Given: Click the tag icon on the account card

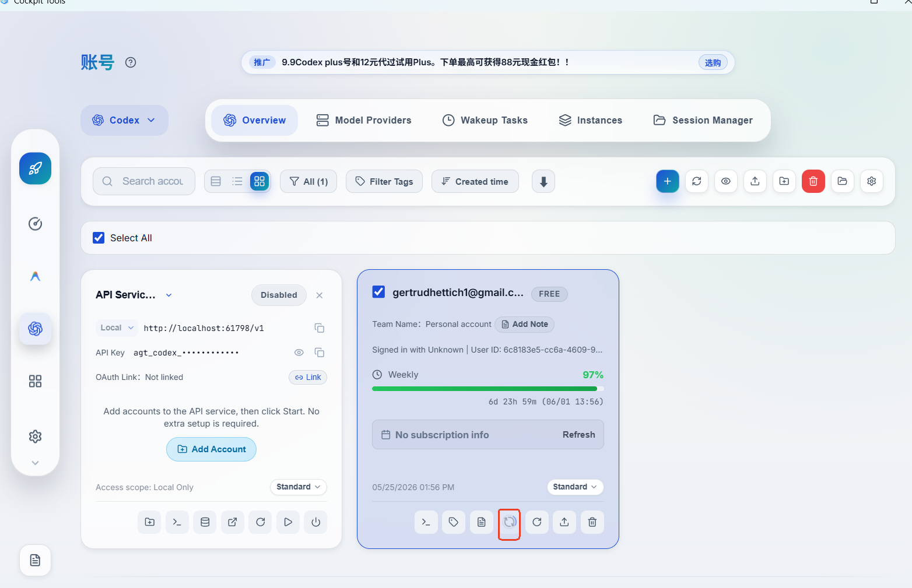Looking at the screenshot, I should point(454,522).
